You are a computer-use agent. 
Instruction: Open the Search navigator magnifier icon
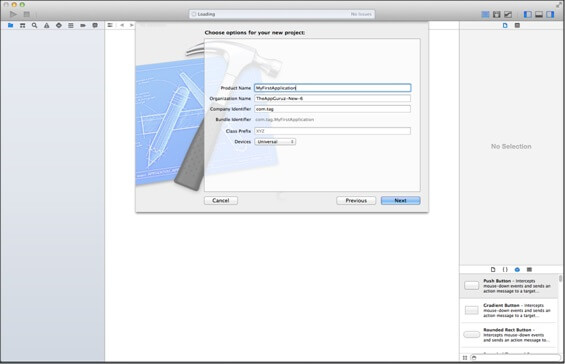[35, 25]
